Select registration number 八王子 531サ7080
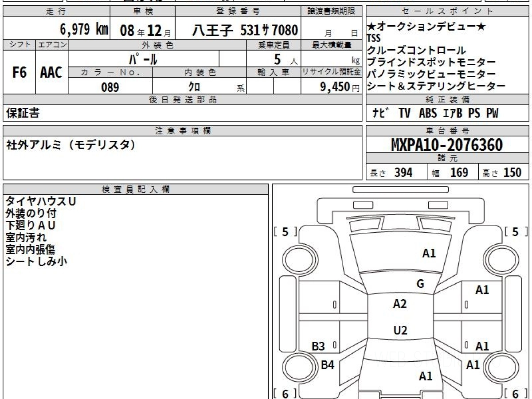 (245, 30)
